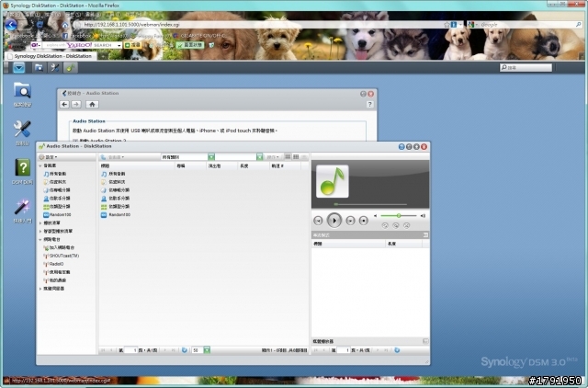Expand the smart playlist tree node
This screenshot has width=588, height=388.
coord(40,231)
